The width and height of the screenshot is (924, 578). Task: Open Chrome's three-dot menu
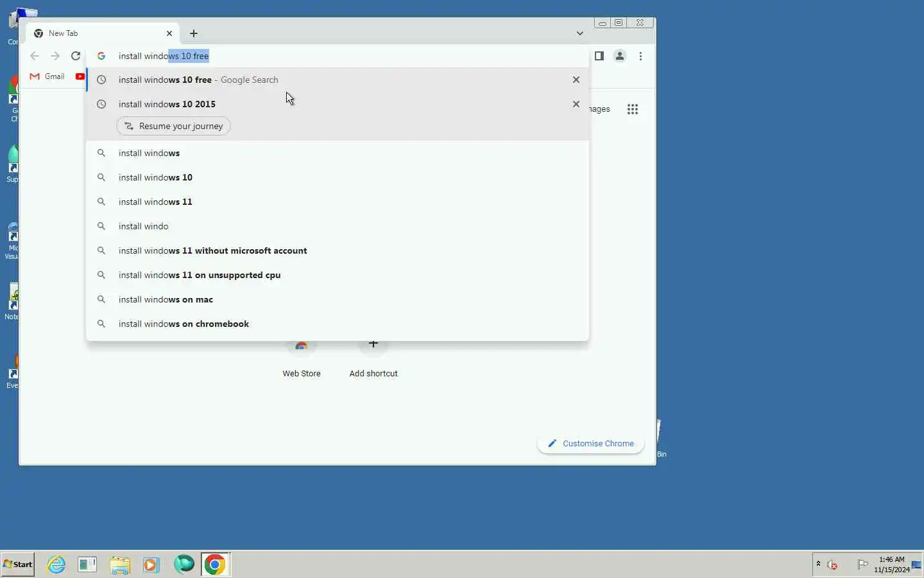tap(640, 56)
